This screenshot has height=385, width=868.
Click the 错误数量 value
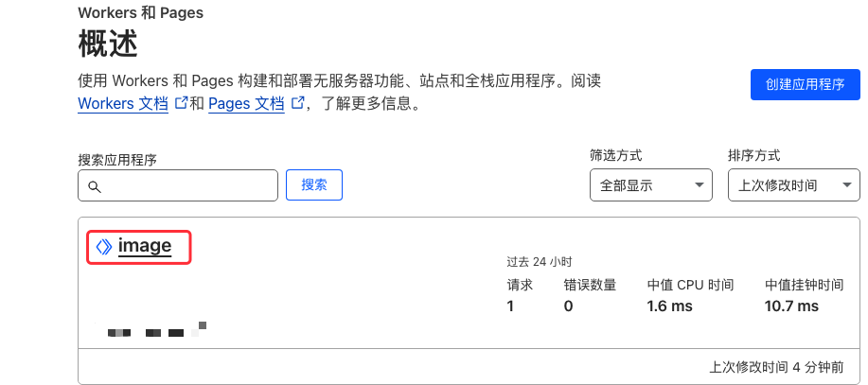coord(568,306)
